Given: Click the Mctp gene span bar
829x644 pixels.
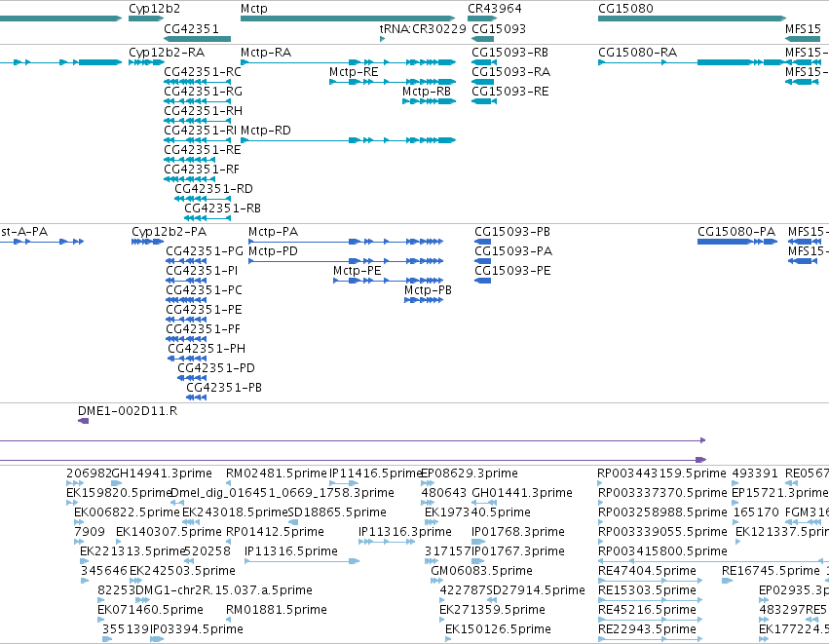Looking at the screenshot, I should [348, 19].
